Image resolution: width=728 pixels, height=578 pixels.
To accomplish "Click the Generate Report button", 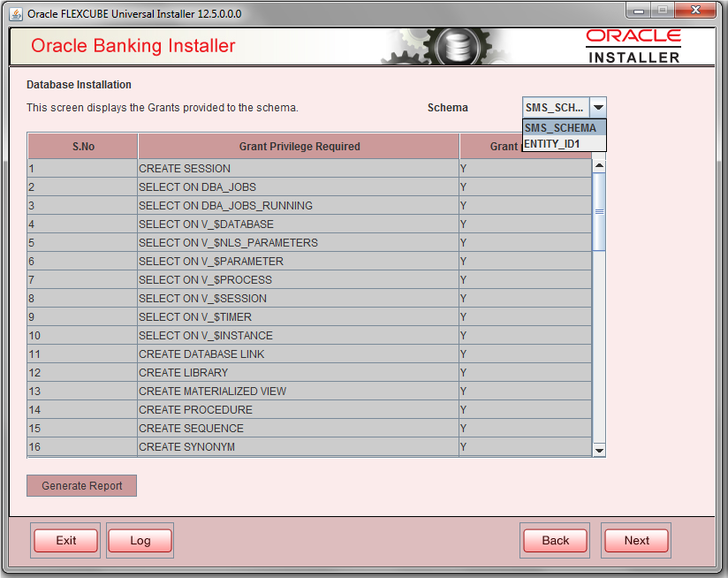I will point(81,485).
